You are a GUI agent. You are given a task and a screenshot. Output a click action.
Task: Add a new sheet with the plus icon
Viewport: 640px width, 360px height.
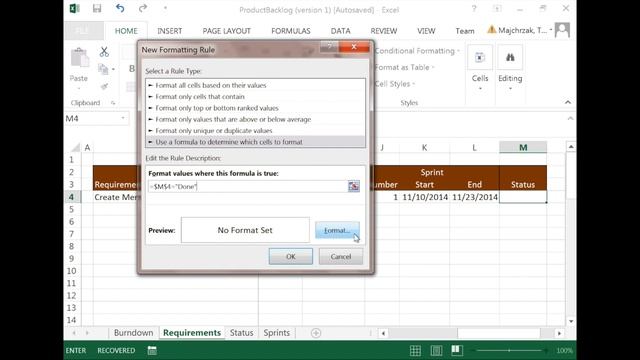(316, 333)
